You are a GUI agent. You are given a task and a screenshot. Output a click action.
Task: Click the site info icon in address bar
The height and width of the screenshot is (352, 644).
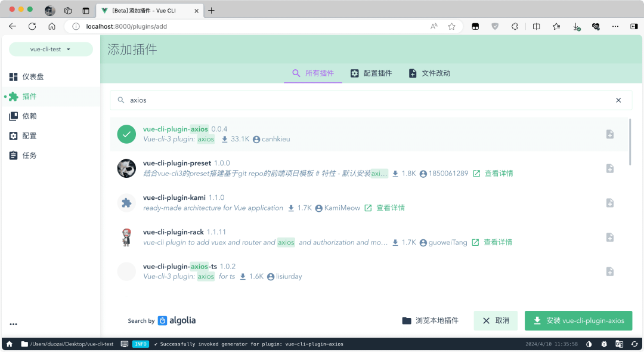76,26
